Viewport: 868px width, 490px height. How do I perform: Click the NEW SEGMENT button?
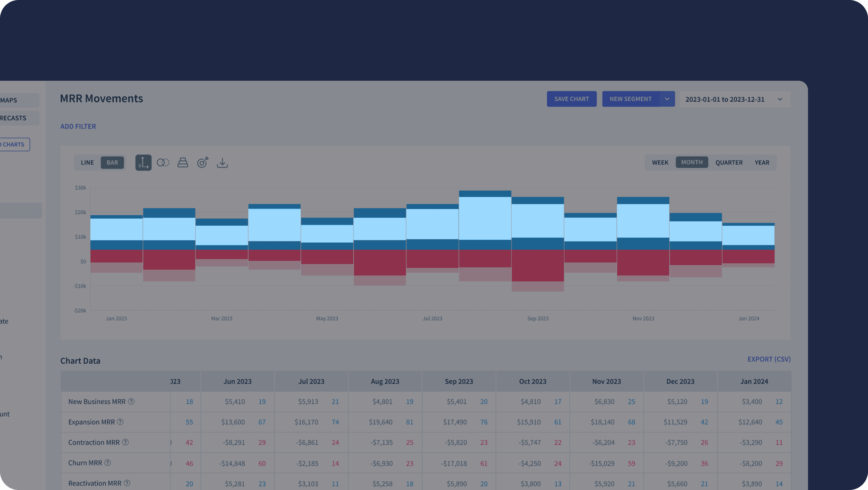click(x=630, y=99)
